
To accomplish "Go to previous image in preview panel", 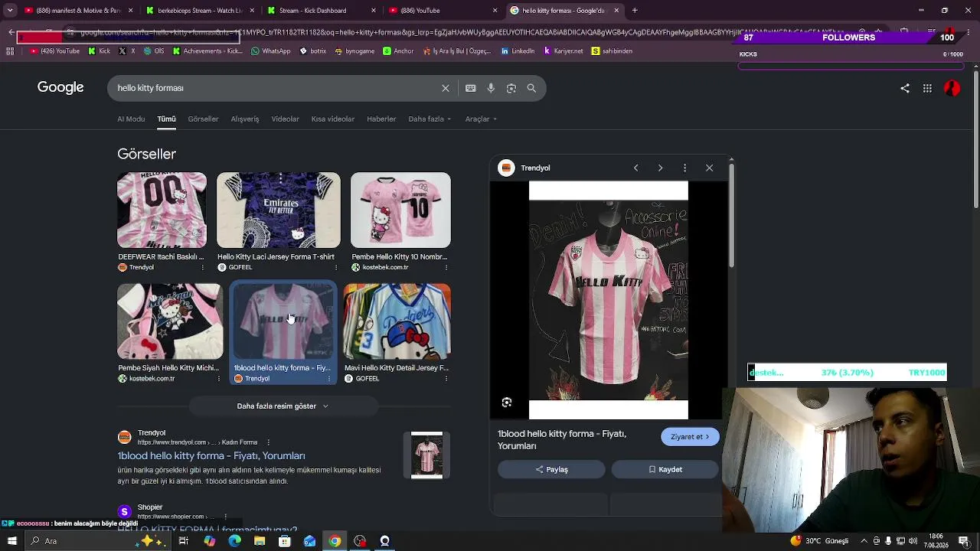I will point(635,168).
